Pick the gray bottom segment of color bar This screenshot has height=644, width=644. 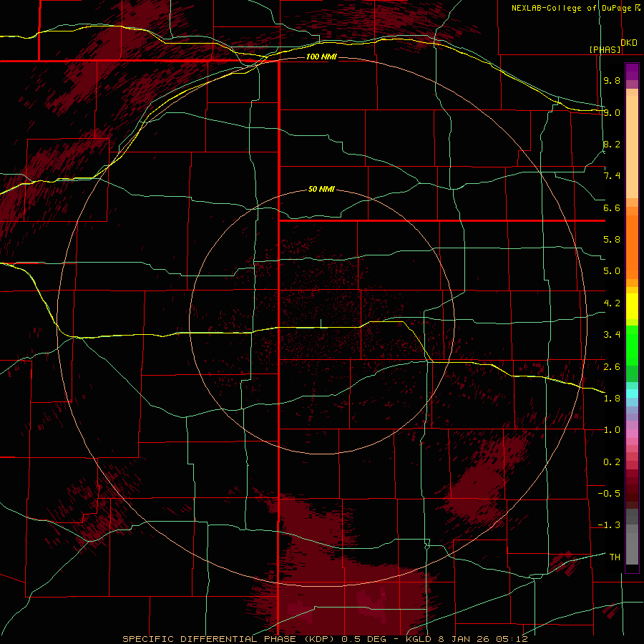coord(632,545)
